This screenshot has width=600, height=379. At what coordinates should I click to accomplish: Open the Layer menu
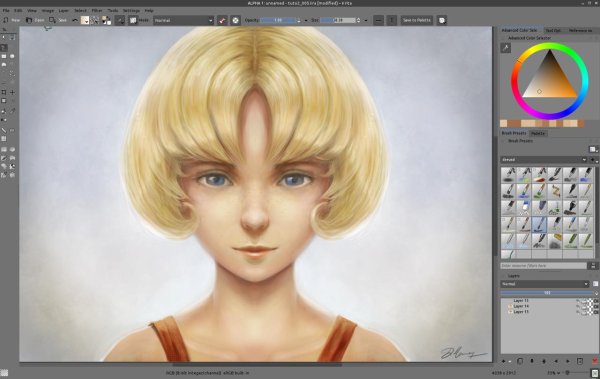click(64, 11)
